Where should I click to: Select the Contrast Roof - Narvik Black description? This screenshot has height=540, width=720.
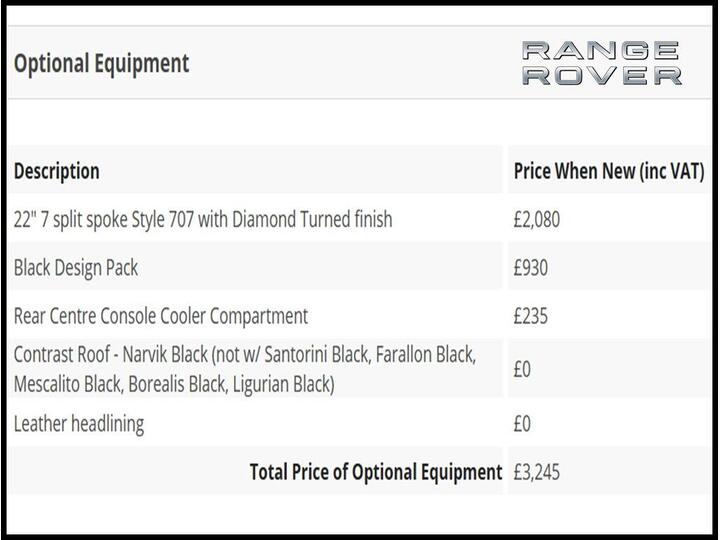(245, 354)
